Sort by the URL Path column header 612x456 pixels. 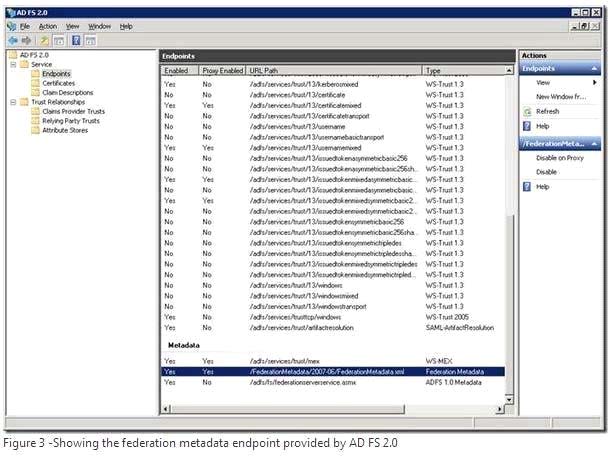coord(334,71)
